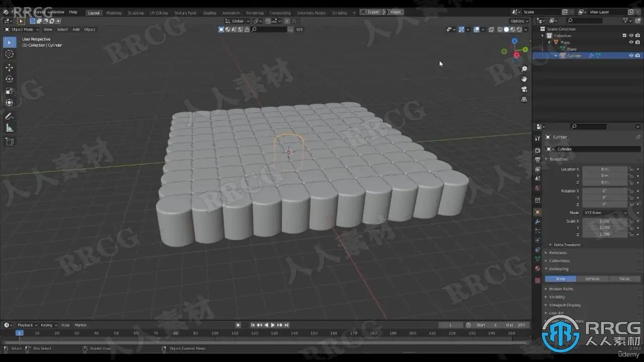Set instancing to Faces
Viewport: 644px width, 362px height.
[x=624, y=279]
